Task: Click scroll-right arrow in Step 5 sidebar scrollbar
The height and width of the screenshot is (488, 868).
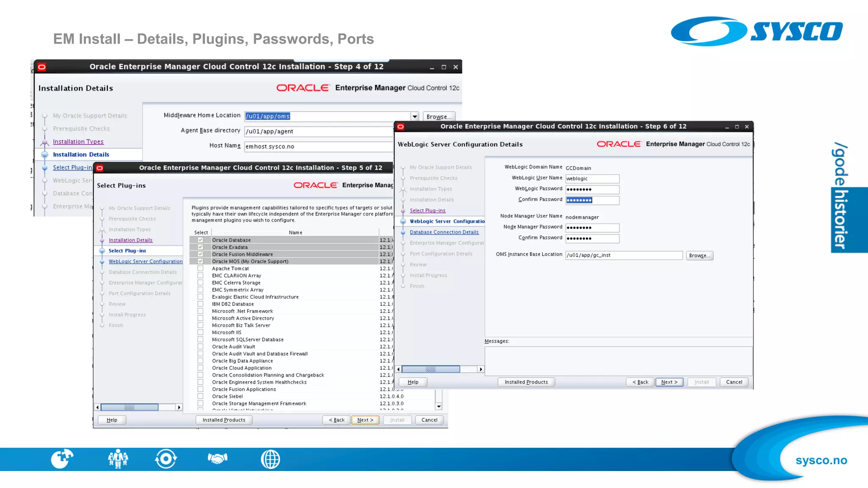Action: [x=179, y=407]
